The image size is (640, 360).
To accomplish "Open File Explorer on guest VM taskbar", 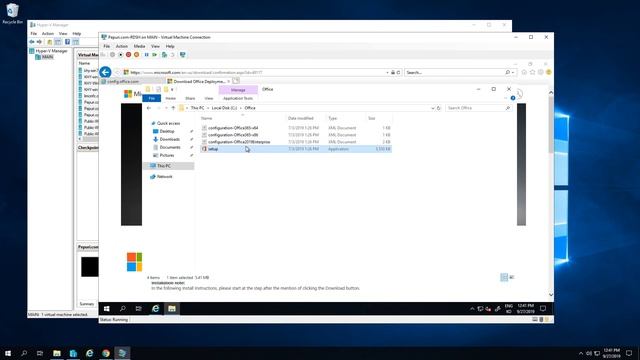I will [x=172, y=309].
